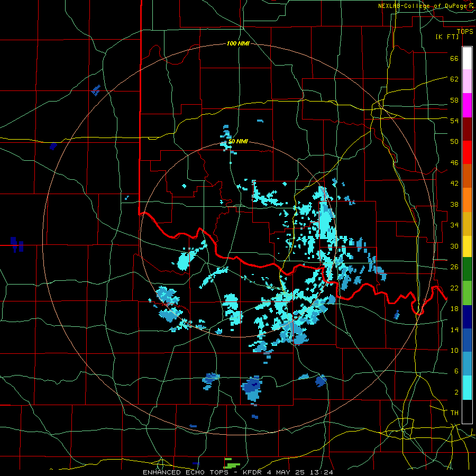Click the "NEXLAB-College of DuPage" credit text
This screenshot has height=476, width=476.
tap(424, 6)
